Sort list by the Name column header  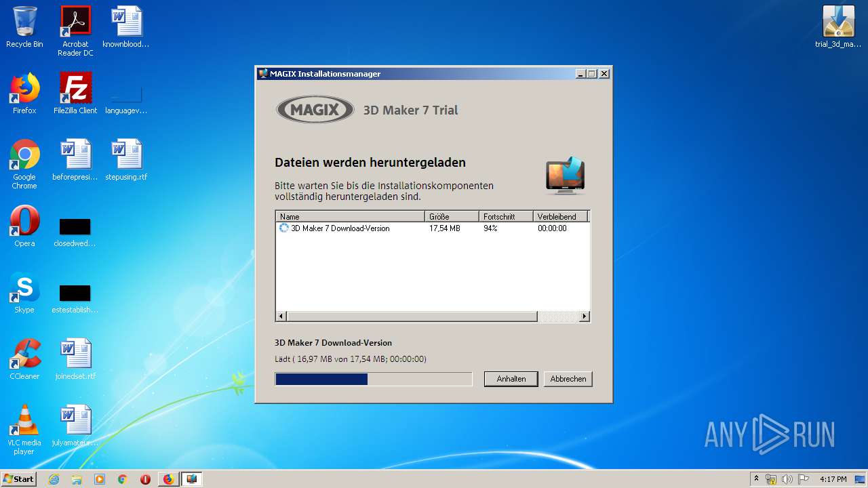(350, 217)
